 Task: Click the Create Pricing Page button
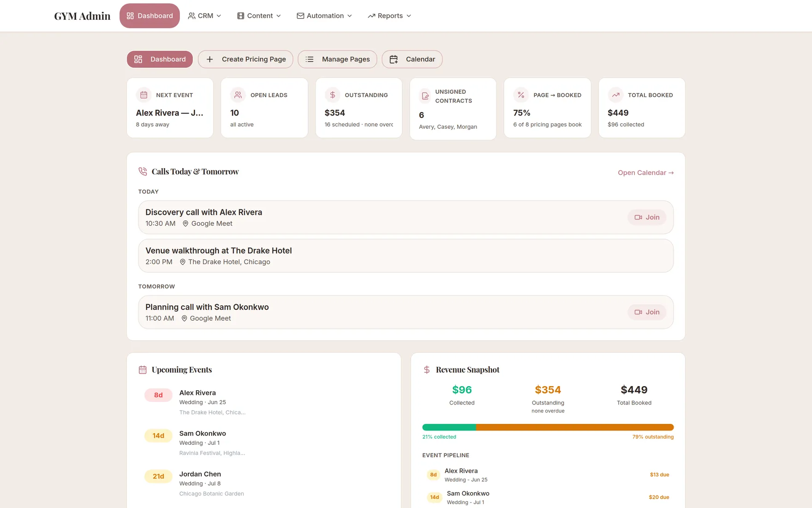[245, 59]
